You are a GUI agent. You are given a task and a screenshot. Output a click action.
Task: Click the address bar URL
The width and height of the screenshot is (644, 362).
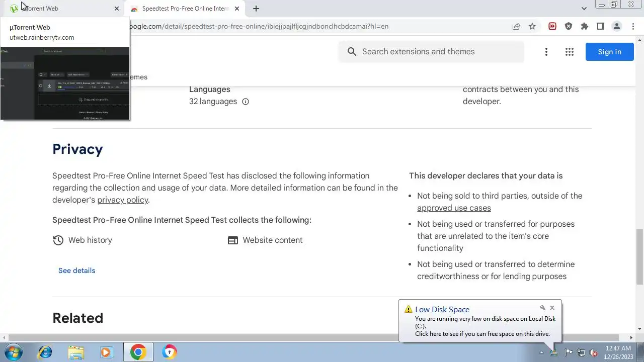pos(259,27)
